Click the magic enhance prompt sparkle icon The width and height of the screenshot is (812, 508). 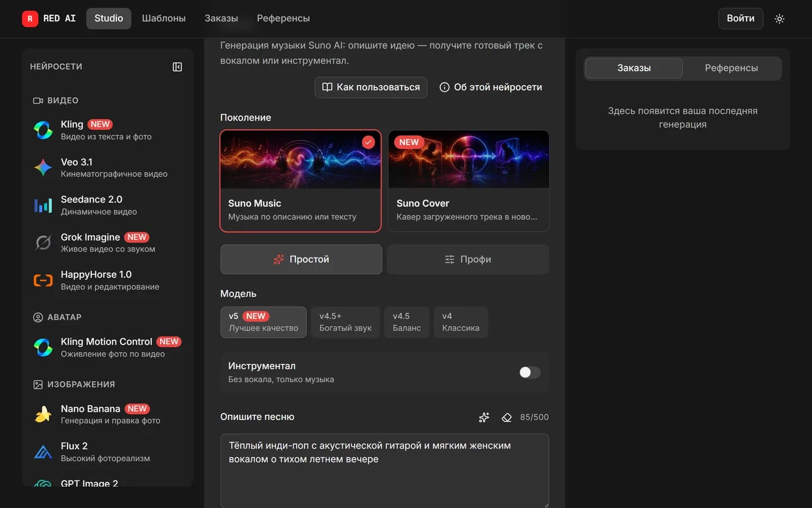coord(484,417)
